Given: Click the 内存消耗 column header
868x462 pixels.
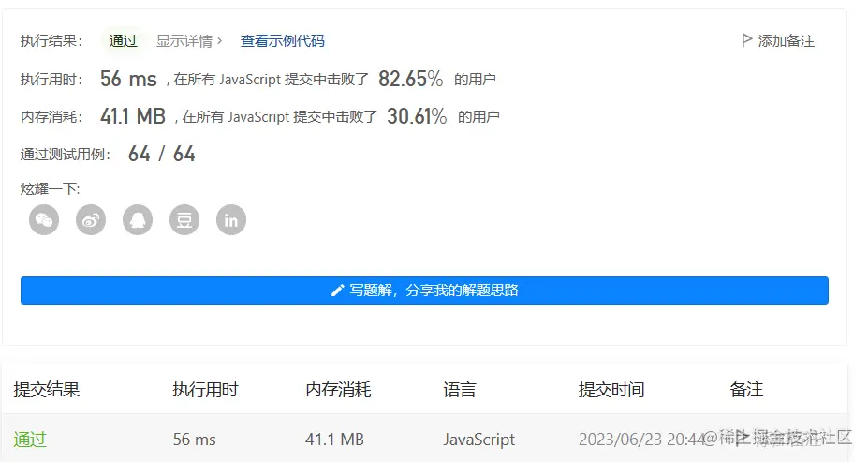Looking at the screenshot, I should (x=338, y=390).
